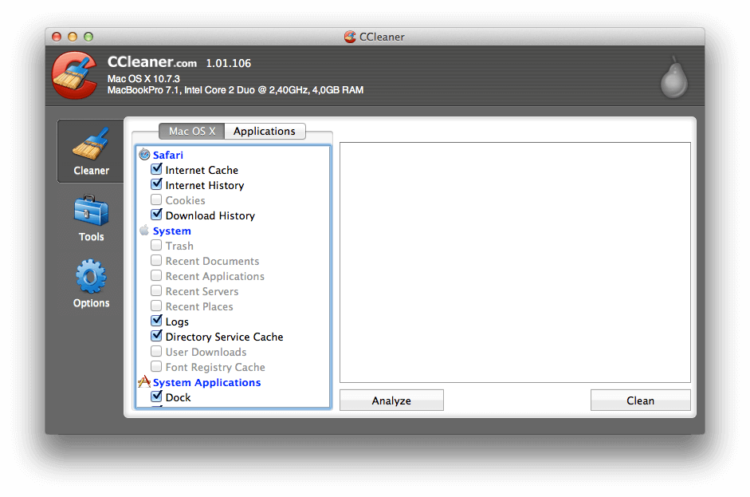Open the Tools toolbox icon

91,210
